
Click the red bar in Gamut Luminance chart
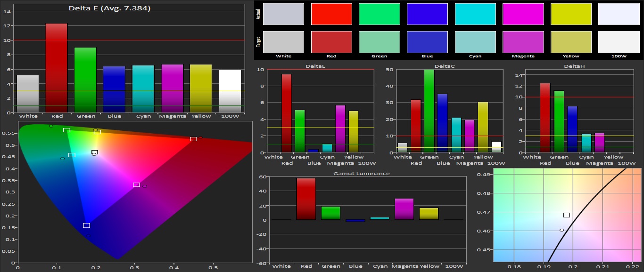click(306, 199)
